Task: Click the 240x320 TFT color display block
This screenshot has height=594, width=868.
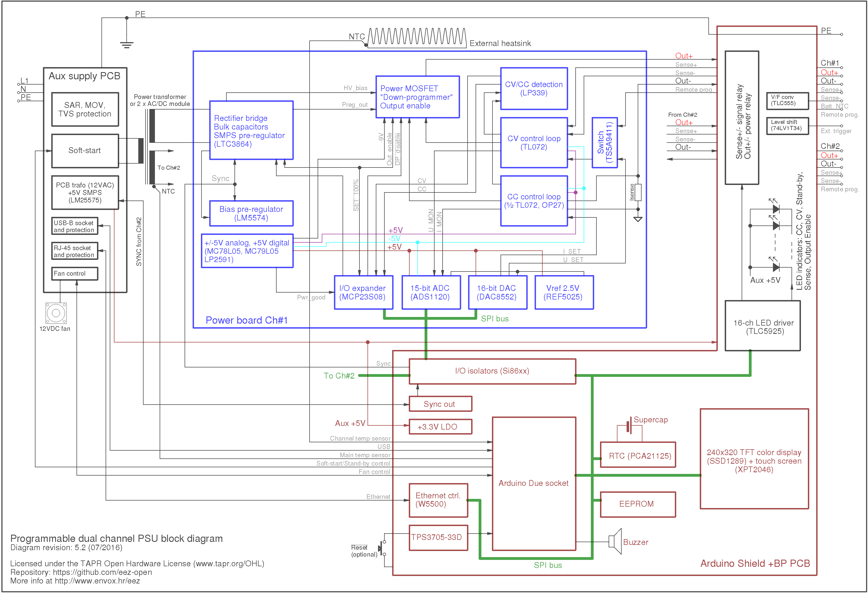Action: pos(754,459)
